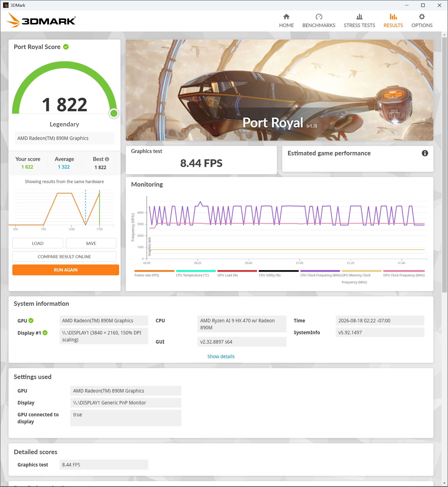The image size is (448, 487).
Task: Click the 8.44 FPS graphics test result
Action: pyautogui.click(x=201, y=163)
